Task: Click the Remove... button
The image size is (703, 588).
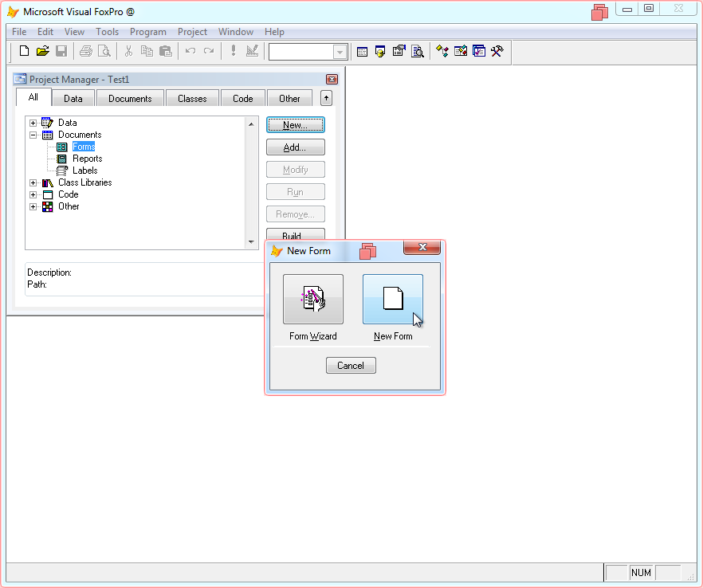Action: point(296,214)
